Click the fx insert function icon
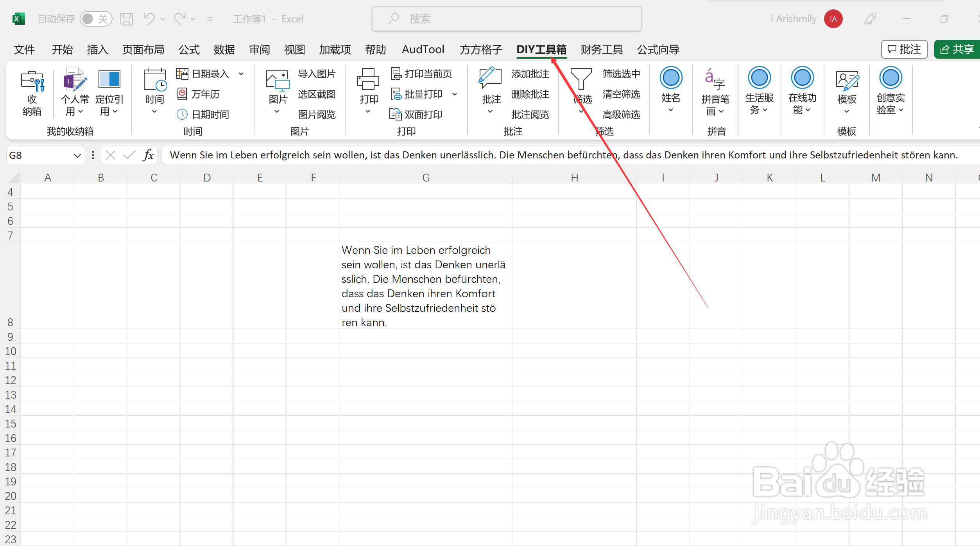Image resolution: width=980 pixels, height=546 pixels. pyautogui.click(x=148, y=155)
